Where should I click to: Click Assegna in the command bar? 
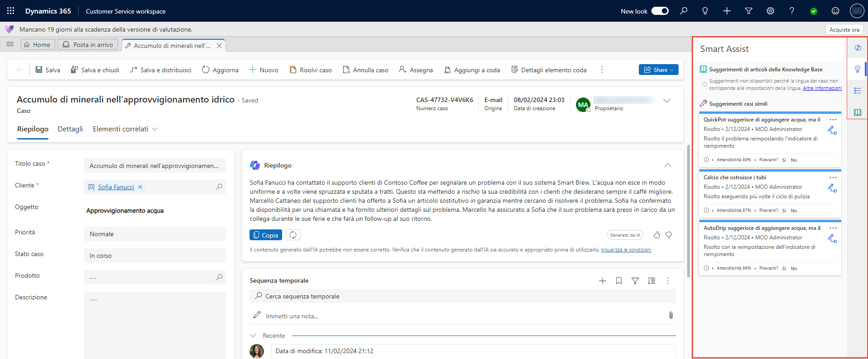[416, 70]
